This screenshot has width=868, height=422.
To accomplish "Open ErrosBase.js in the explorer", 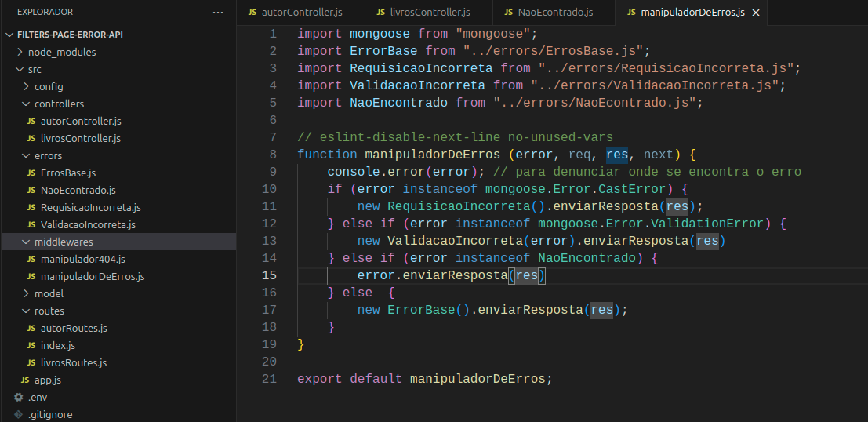I will (x=68, y=173).
